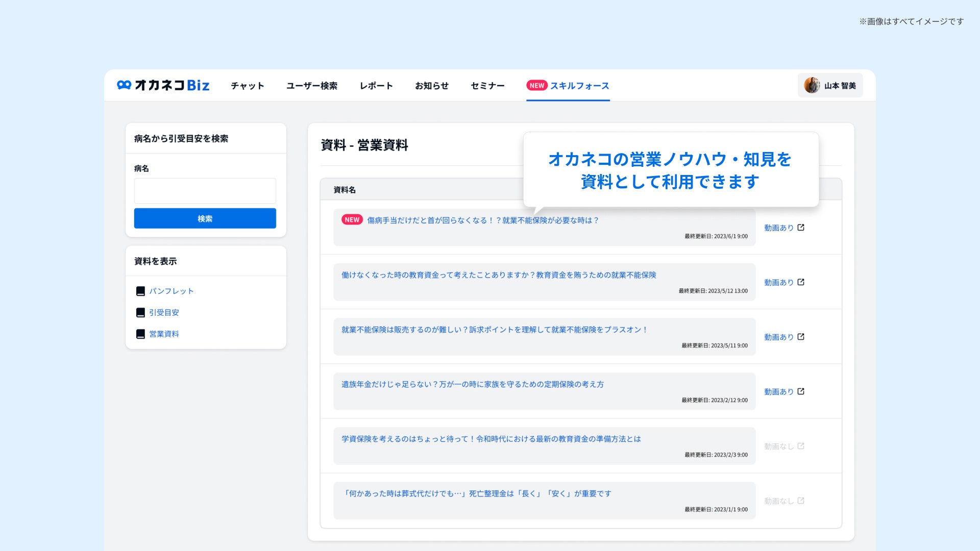Viewport: 980px width, 551px height.
Task: Click book icon next to 営業資料
Action: (140, 334)
